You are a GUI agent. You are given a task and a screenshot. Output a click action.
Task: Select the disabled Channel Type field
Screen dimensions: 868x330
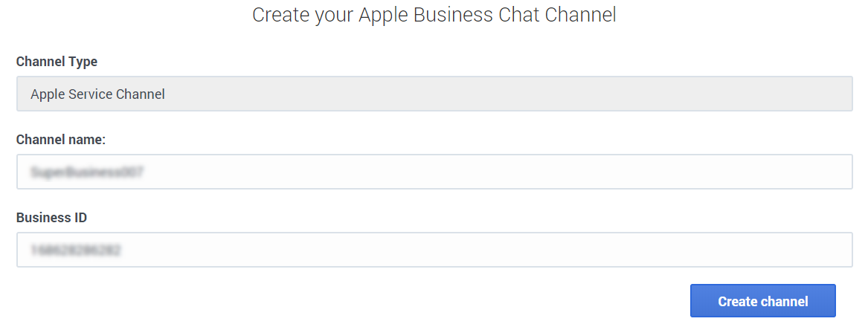[x=434, y=94]
